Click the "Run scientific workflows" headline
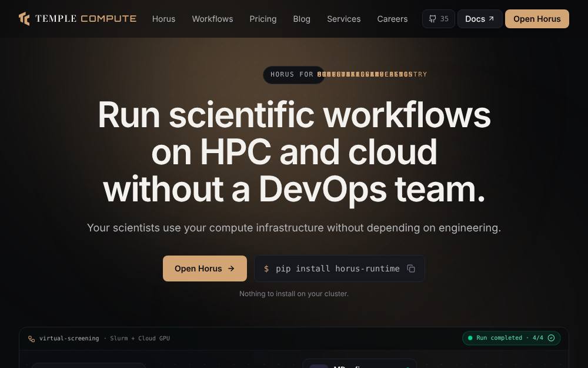Image resolution: width=588 pixels, height=368 pixels. click(294, 152)
